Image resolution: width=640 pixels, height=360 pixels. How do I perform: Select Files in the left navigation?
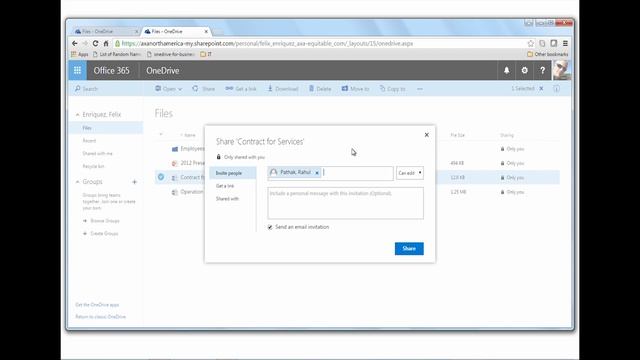[106, 128]
